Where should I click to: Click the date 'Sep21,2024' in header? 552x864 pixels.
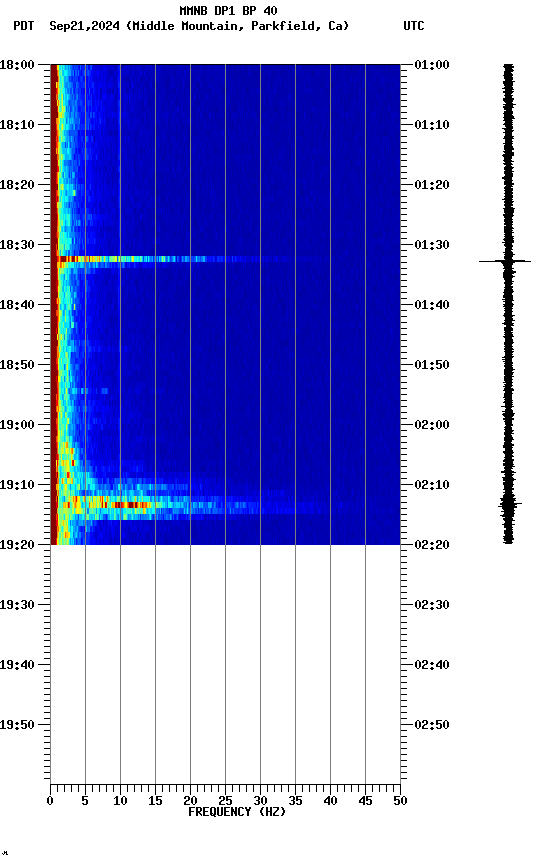[x=84, y=26]
